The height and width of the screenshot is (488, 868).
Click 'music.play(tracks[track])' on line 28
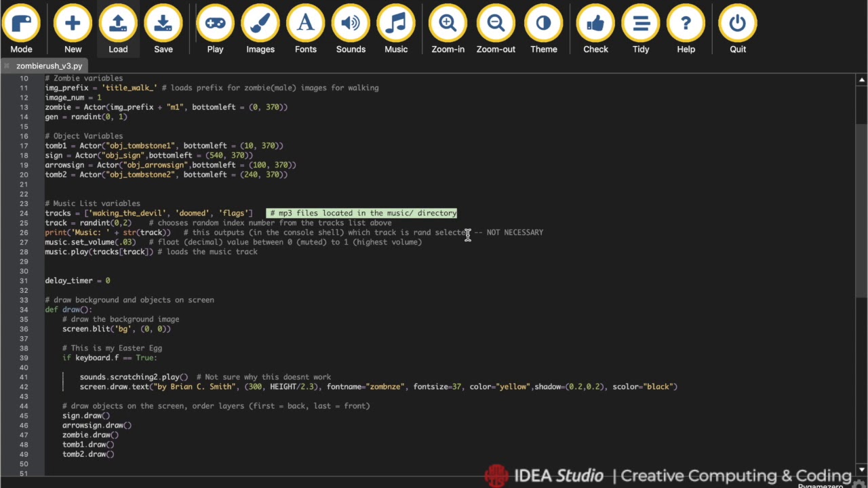coord(99,251)
